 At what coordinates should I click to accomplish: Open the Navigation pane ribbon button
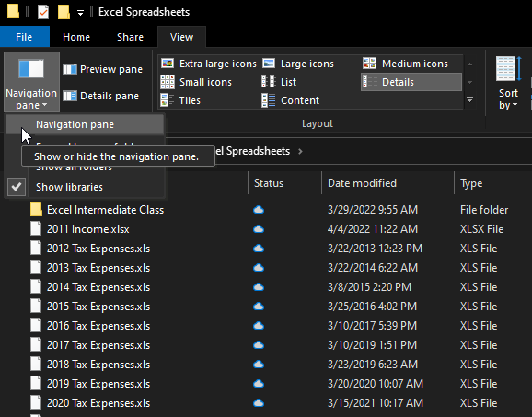[31, 82]
